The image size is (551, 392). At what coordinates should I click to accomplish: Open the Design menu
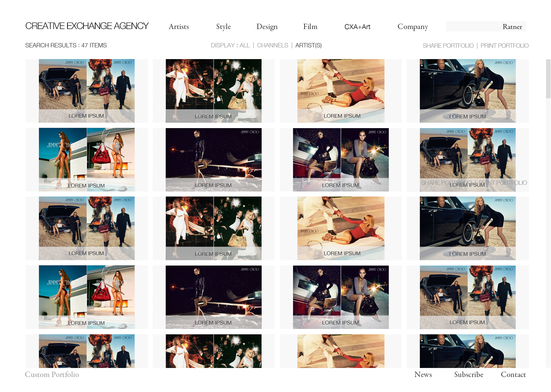point(267,27)
